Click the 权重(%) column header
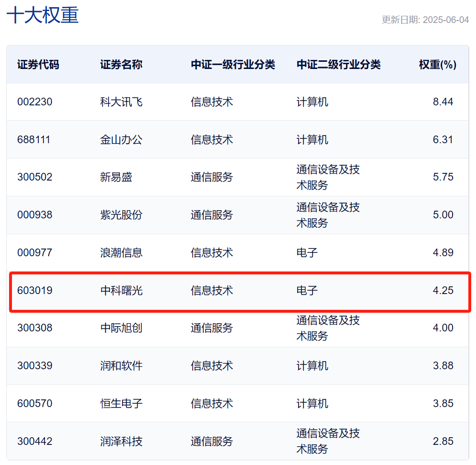 point(437,65)
